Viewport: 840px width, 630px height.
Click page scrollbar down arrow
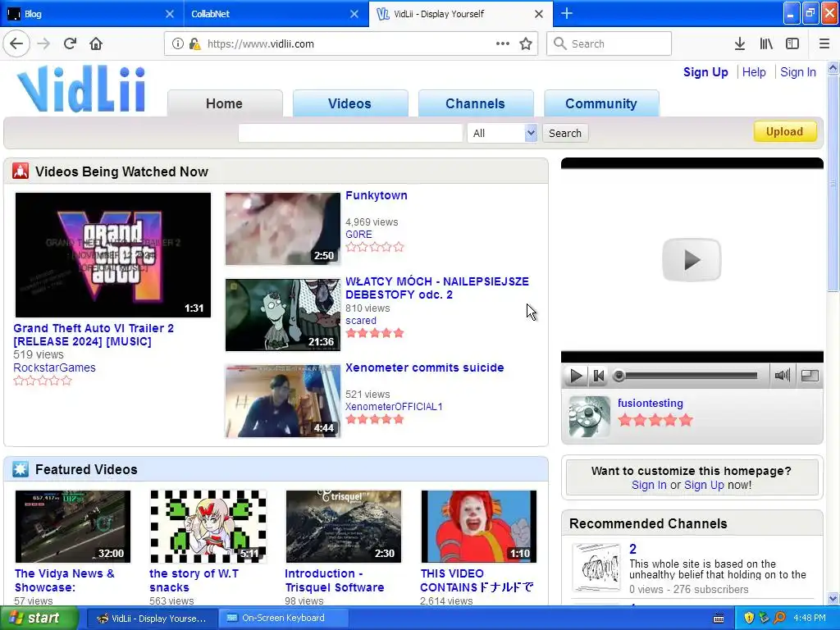point(833,598)
